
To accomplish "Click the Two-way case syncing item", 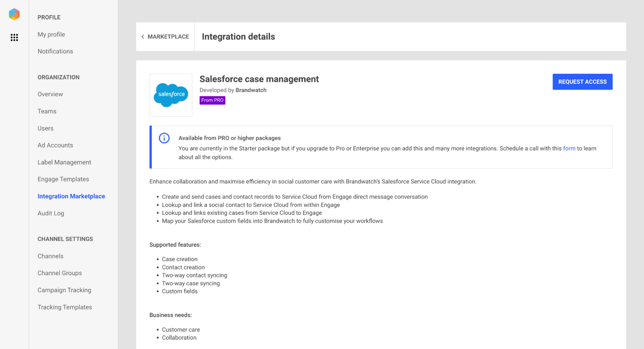I will coord(191,283).
